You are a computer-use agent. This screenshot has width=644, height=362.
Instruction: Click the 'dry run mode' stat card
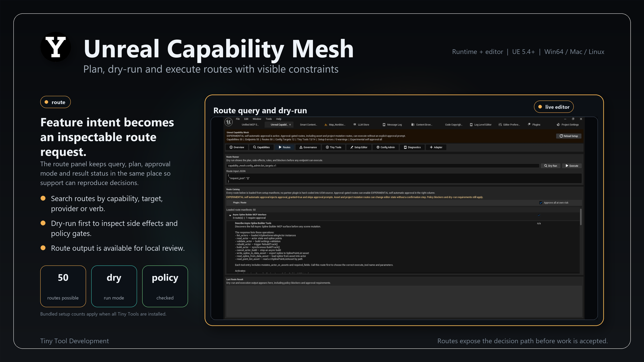[114, 286]
